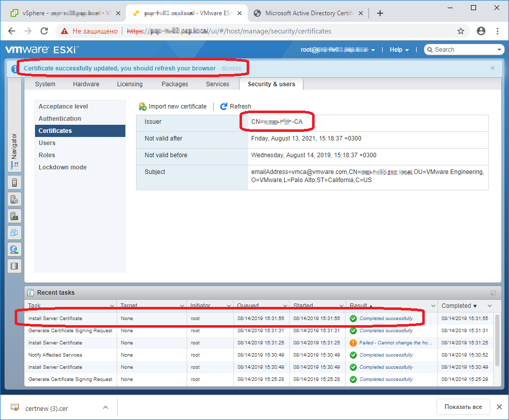Open Task column header dropdown
509x420 pixels.
click(x=112, y=306)
